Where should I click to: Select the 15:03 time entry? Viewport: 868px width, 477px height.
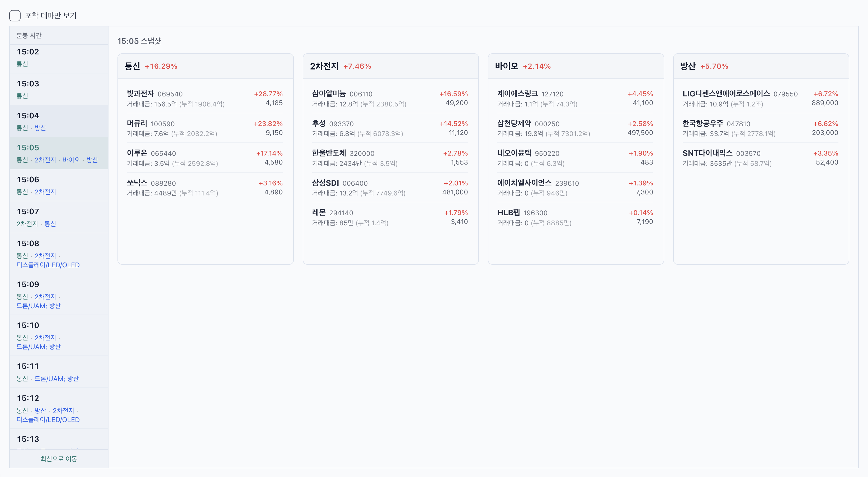tap(59, 89)
